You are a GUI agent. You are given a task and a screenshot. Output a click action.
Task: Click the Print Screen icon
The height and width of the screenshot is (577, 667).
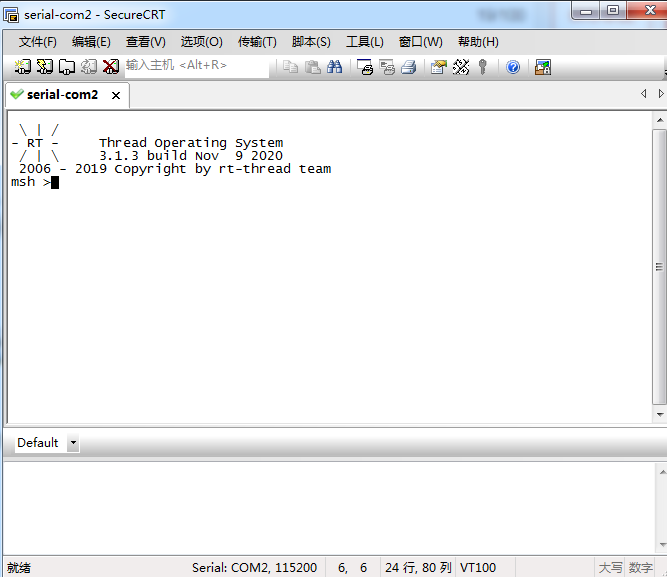pos(365,67)
